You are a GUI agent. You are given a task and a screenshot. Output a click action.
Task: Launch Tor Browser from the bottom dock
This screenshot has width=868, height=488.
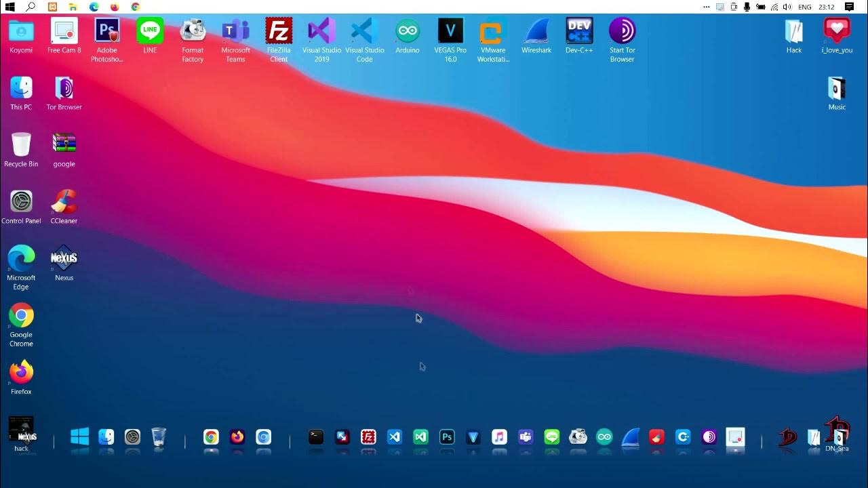point(709,437)
